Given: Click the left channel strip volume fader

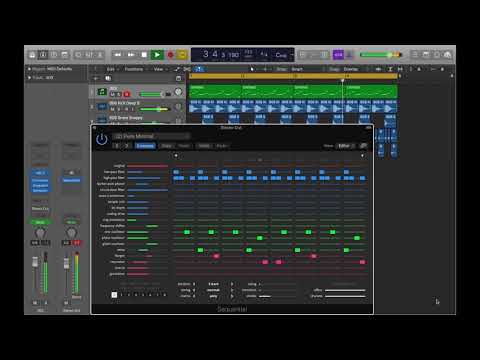Looking at the screenshot, I should pos(35,262).
